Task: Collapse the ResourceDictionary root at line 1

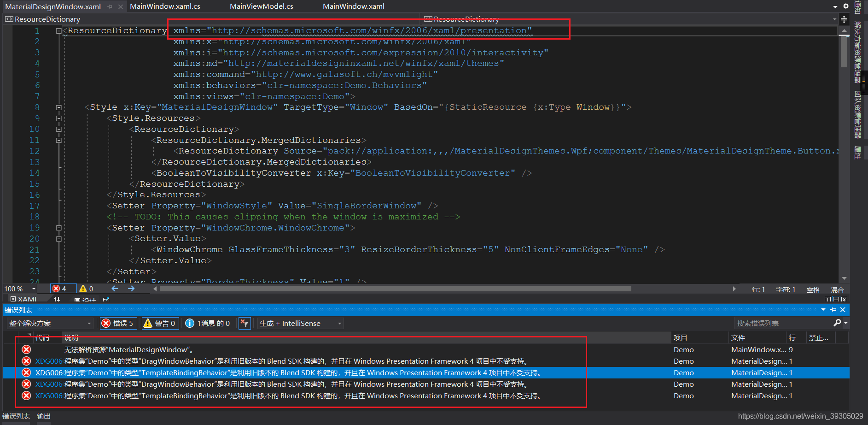Action: pyautogui.click(x=59, y=31)
